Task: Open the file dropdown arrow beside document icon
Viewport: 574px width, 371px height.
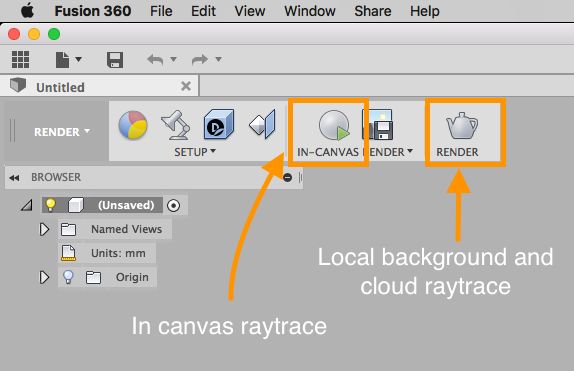Action: [x=78, y=59]
